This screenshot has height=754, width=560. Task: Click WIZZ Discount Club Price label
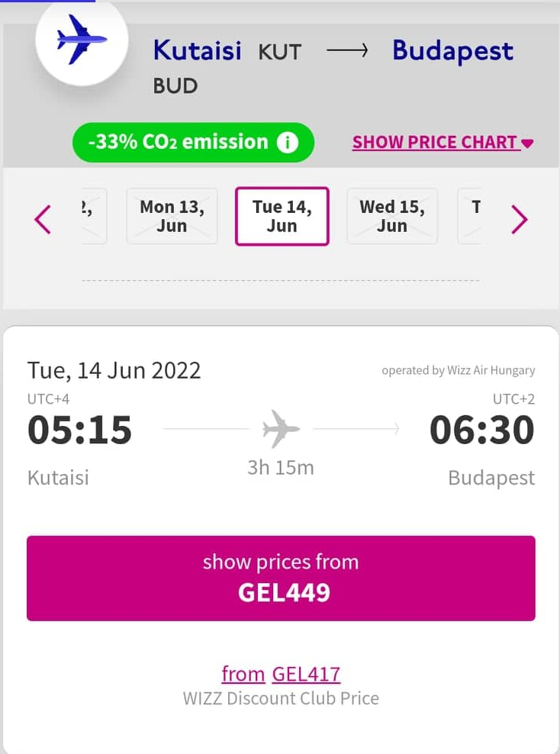point(281,698)
